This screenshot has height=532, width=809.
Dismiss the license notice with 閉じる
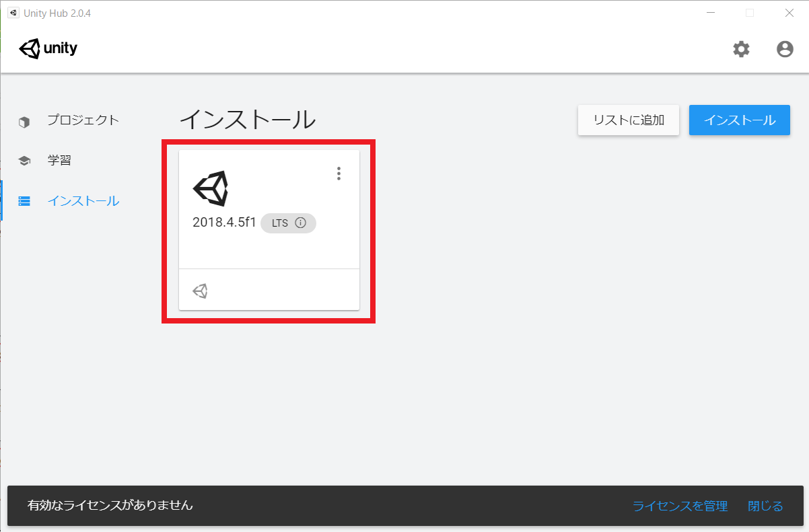(766, 506)
